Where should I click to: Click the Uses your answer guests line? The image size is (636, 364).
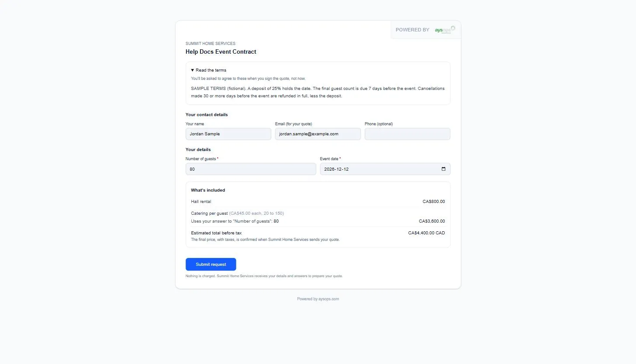235,221
